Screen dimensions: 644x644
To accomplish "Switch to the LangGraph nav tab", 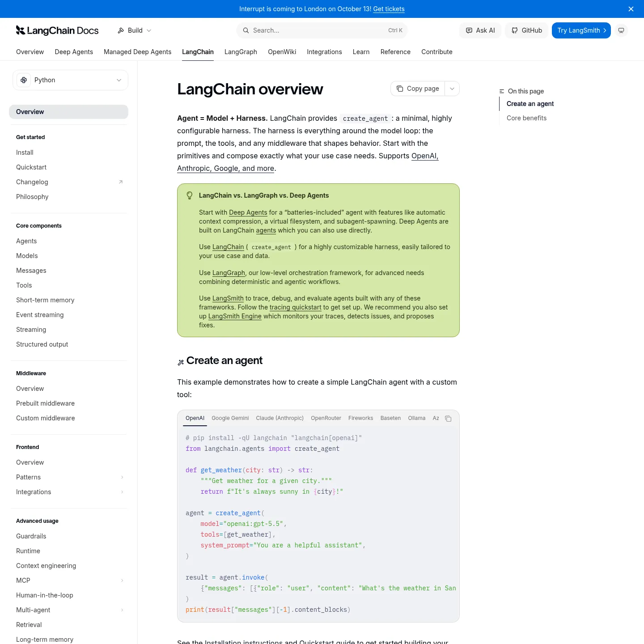I will (x=241, y=52).
